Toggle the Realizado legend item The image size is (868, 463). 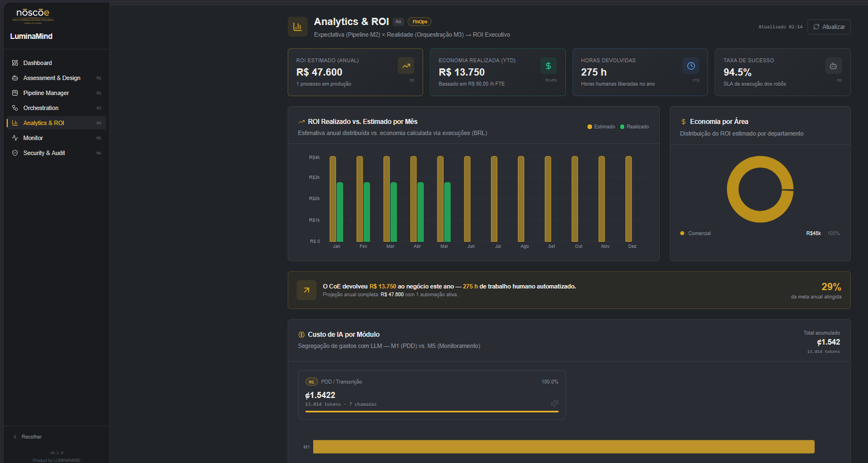click(634, 127)
